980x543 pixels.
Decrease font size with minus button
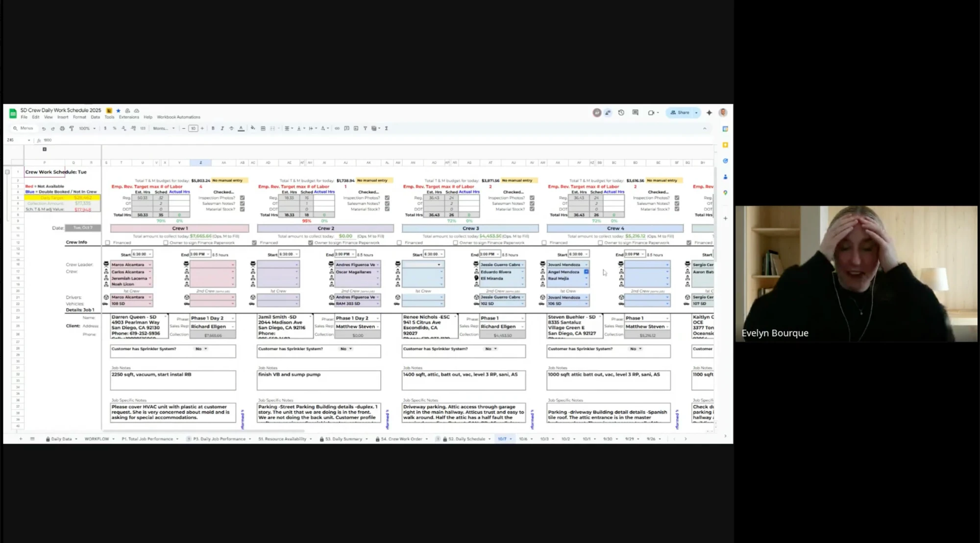click(x=184, y=128)
